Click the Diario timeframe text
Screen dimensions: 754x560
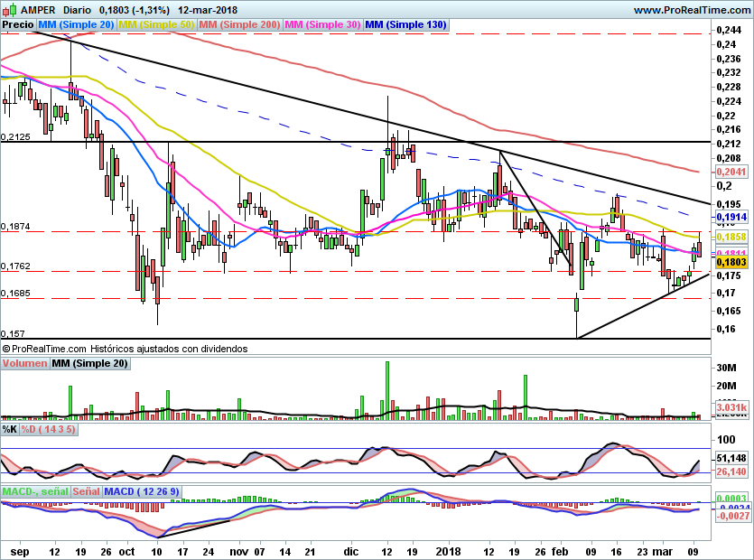(77, 10)
